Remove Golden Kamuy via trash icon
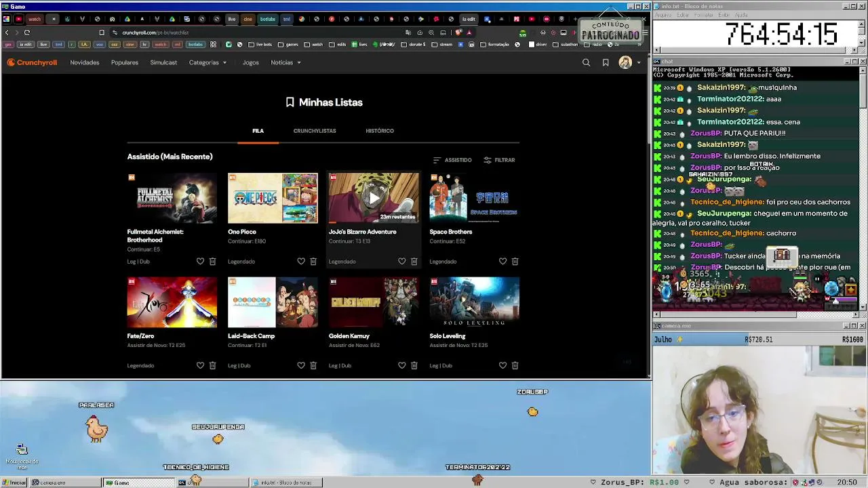The width and height of the screenshot is (868, 488). pyautogui.click(x=414, y=365)
